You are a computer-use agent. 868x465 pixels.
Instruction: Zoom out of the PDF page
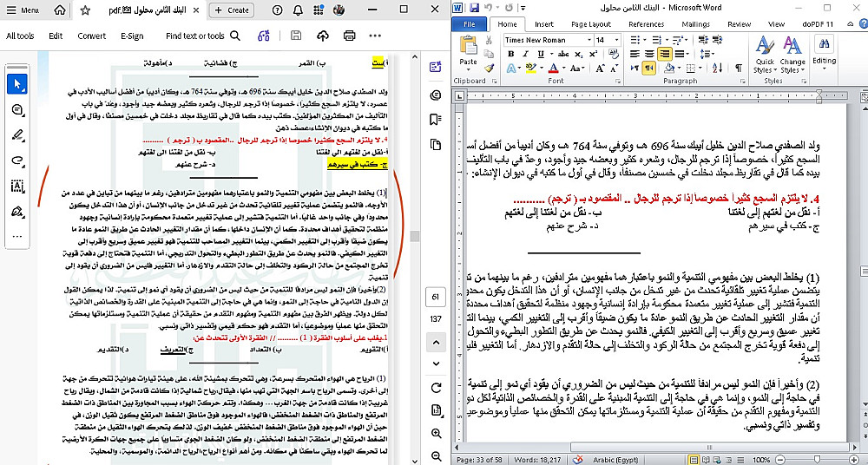click(x=436, y=456)
